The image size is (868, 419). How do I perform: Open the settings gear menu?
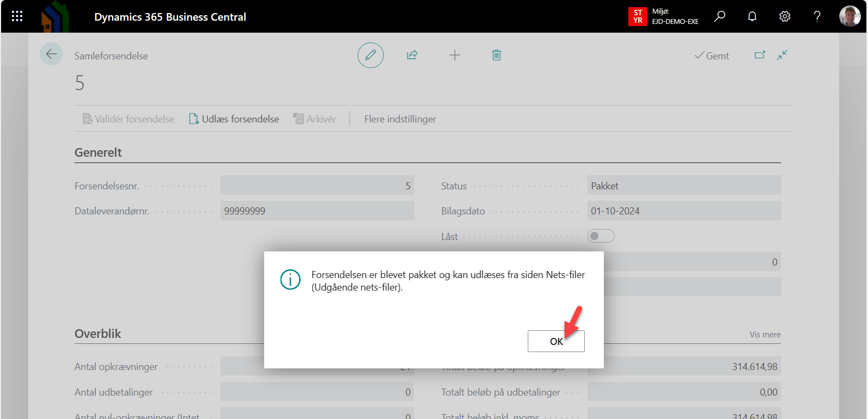[784, 16]
